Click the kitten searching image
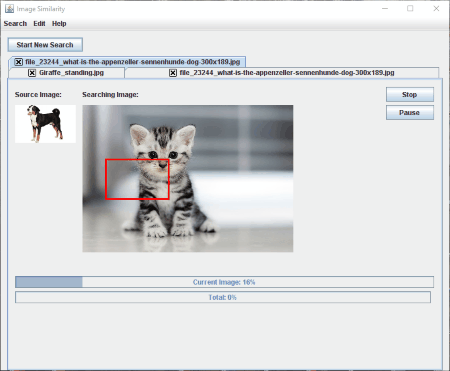 click(x=188, y=178)
